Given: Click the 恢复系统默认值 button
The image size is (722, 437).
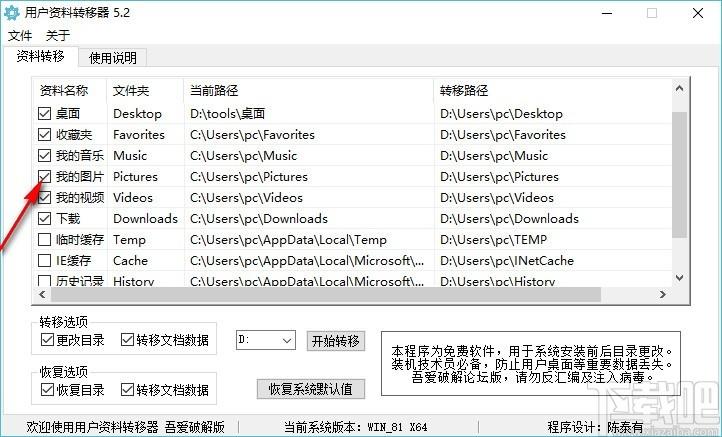Looking at the screenshot, I should (x=311, y=389).
